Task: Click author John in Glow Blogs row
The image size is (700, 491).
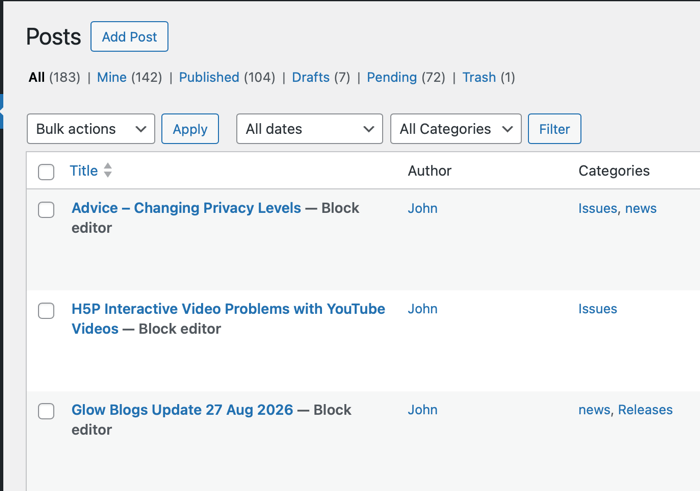Action: [422, 410]
